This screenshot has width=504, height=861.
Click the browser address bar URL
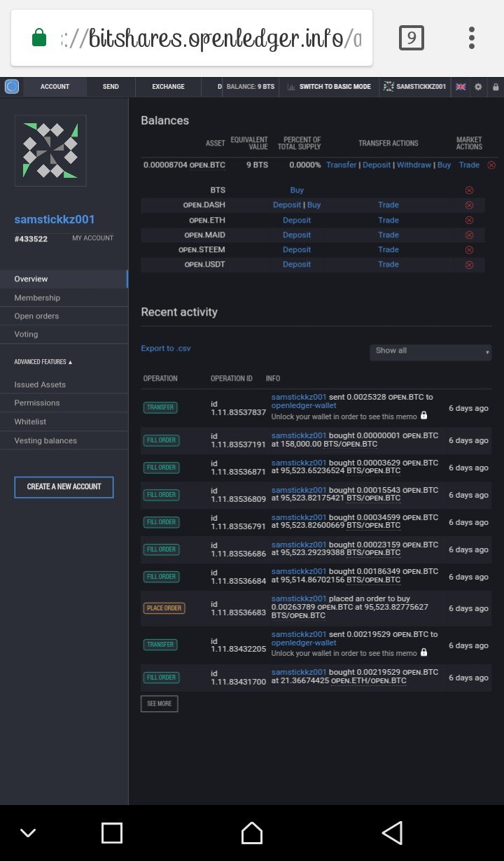(x=210, y=38)
